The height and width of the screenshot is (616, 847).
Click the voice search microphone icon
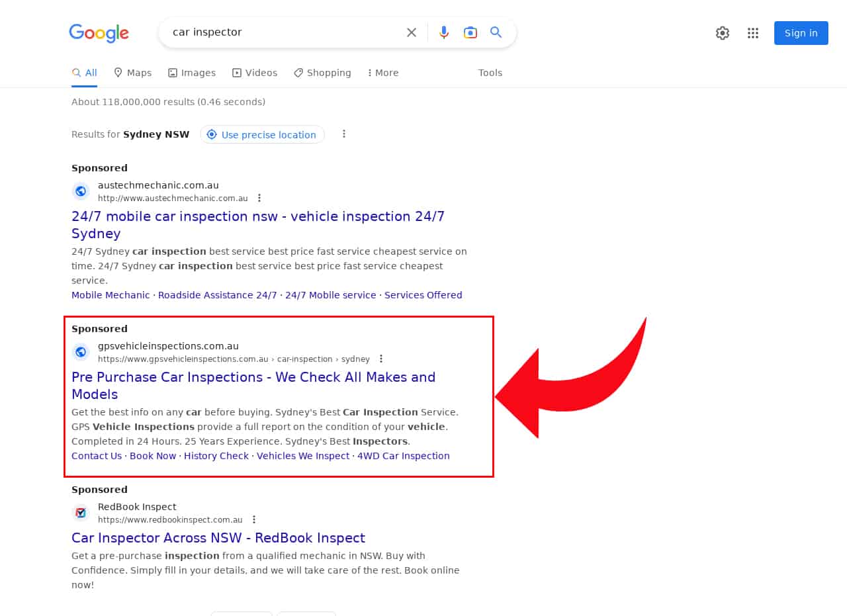tap(444, 32)
